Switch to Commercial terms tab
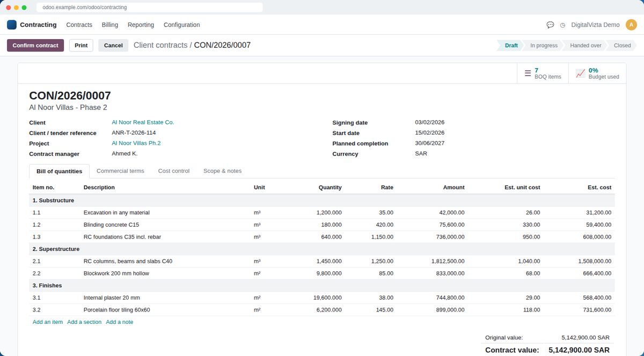Viewport: 644px width, 356px height. [x=120, y=171]
